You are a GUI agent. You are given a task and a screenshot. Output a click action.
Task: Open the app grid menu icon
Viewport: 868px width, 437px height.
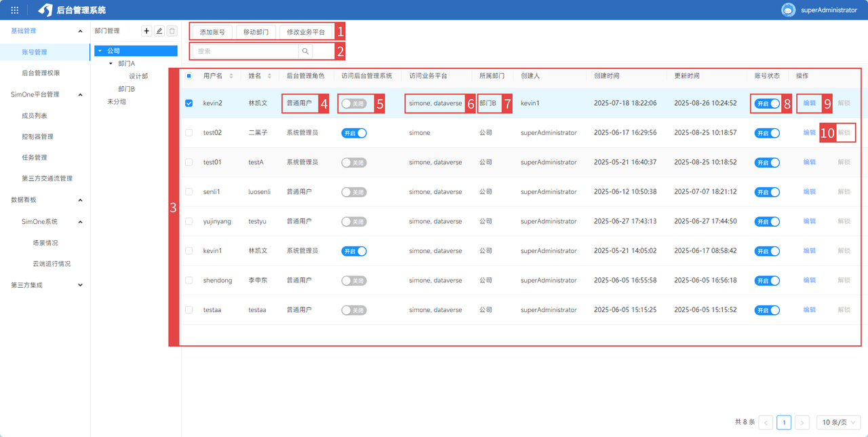pos(15,10)
